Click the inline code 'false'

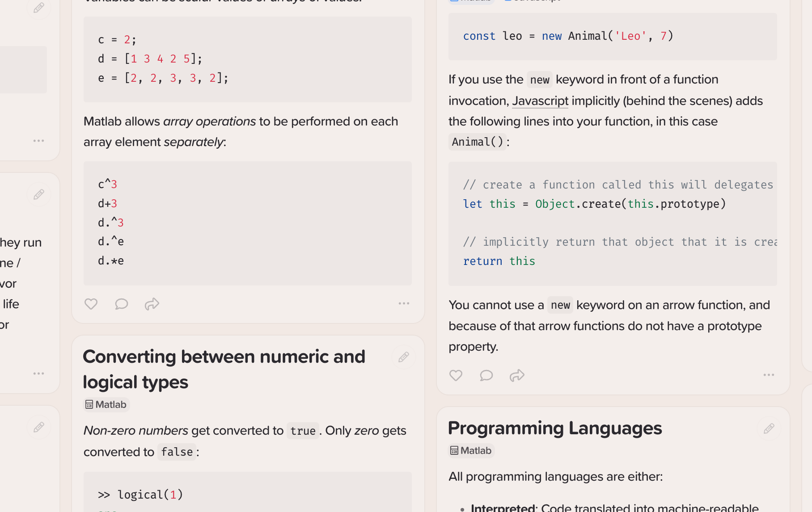click(x=177, y=452)
